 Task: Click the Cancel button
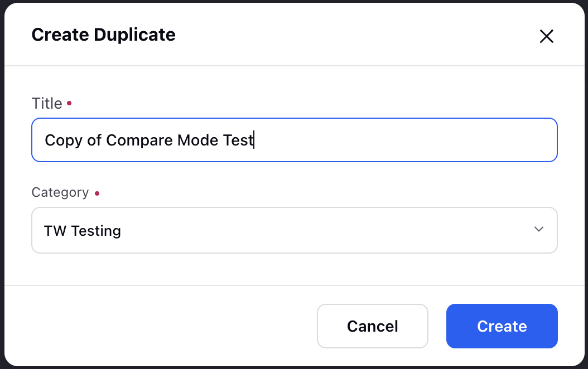click(372, 326)
